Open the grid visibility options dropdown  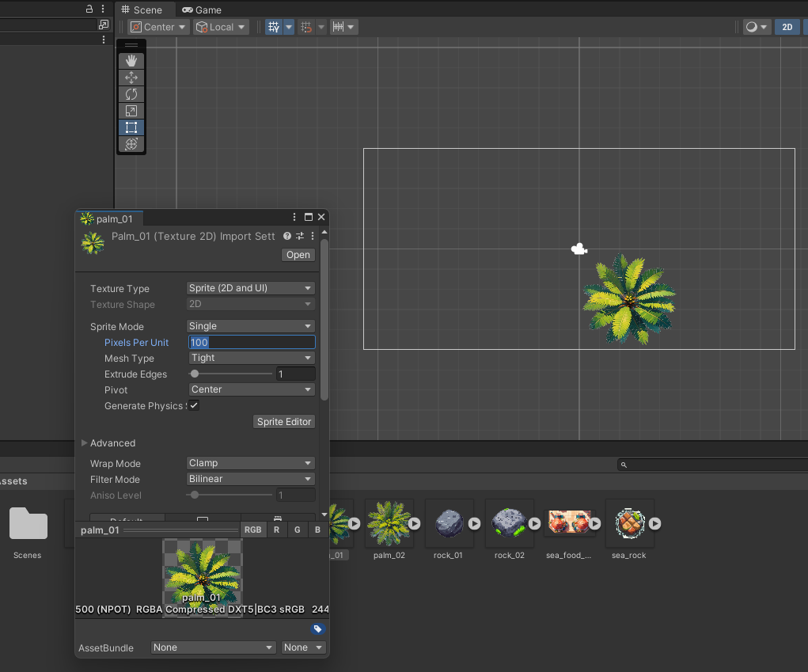(x=289, y=27)
